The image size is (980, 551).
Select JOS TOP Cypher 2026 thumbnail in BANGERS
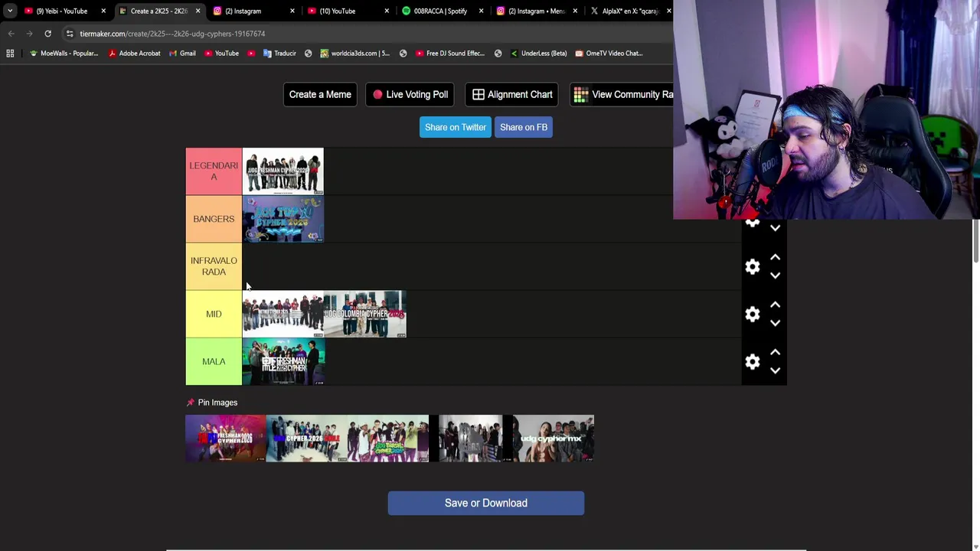283,219
